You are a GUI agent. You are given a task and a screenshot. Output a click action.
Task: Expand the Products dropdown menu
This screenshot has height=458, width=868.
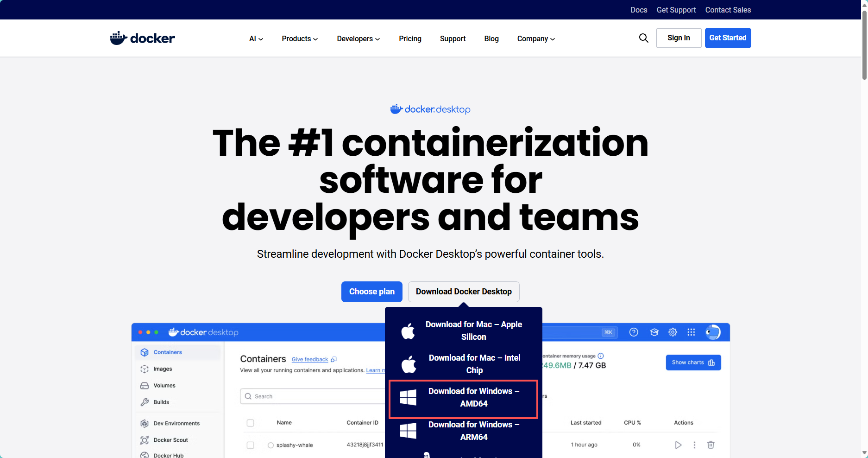299,39
